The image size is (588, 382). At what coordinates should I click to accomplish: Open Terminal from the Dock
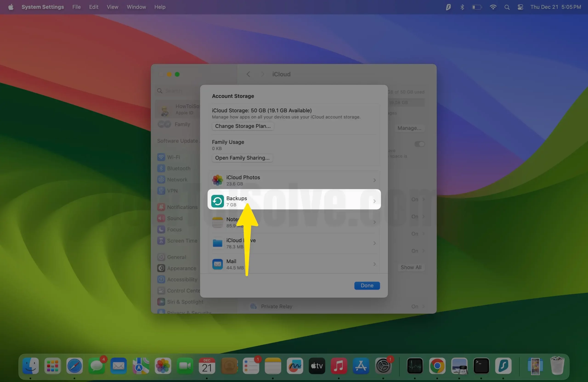481,366
